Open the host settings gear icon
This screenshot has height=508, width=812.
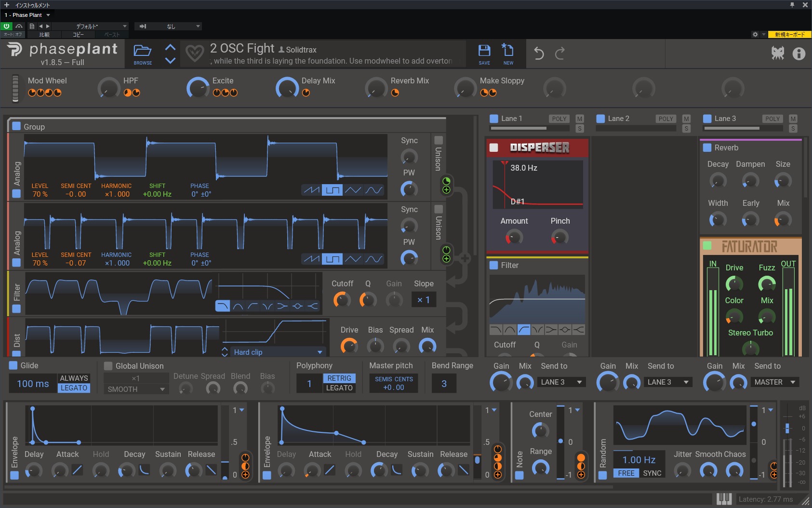tap(755, 35)
